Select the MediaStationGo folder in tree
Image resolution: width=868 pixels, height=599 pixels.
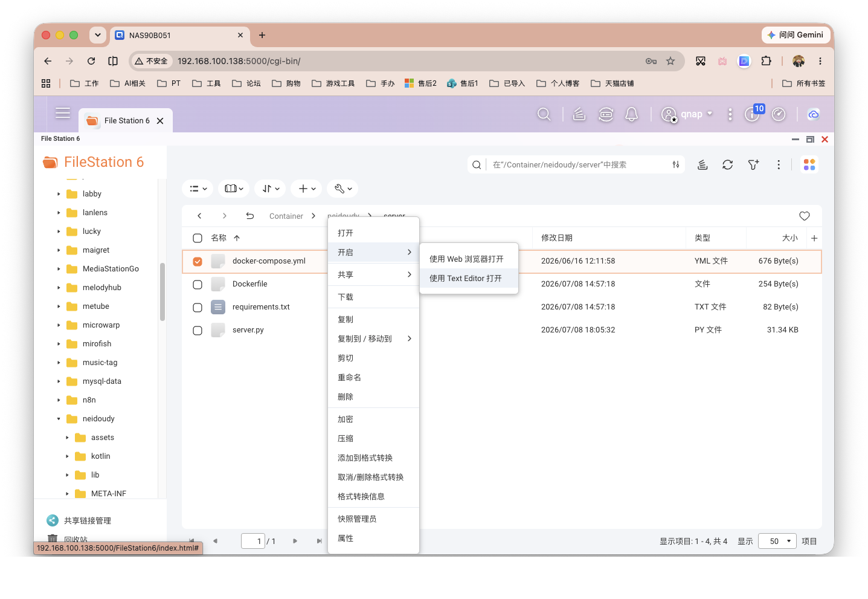point(111,269)
